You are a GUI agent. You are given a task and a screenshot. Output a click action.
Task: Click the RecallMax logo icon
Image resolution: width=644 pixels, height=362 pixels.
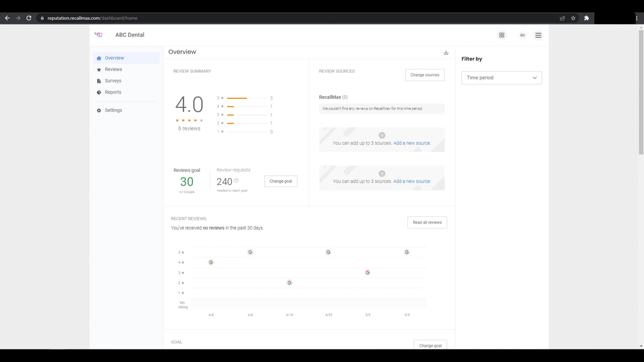[98, 35]
